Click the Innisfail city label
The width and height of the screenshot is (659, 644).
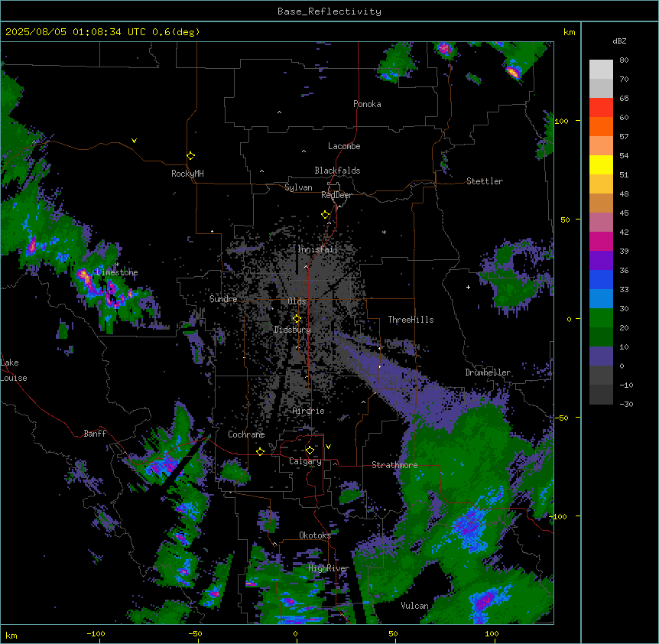click(318, 249)
